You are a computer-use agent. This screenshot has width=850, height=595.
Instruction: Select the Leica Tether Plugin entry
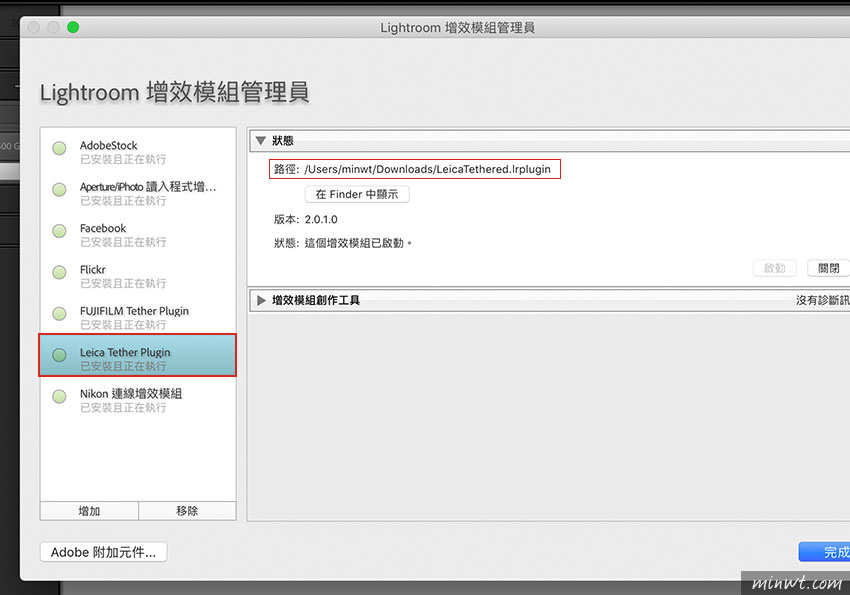click(138, 355)
